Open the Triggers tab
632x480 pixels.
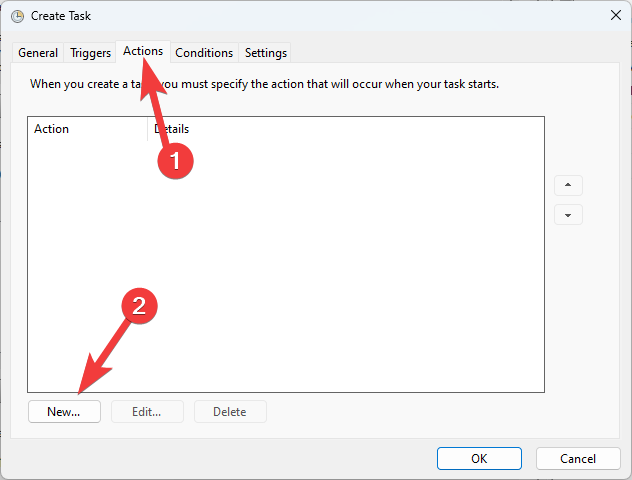(90, 53)
